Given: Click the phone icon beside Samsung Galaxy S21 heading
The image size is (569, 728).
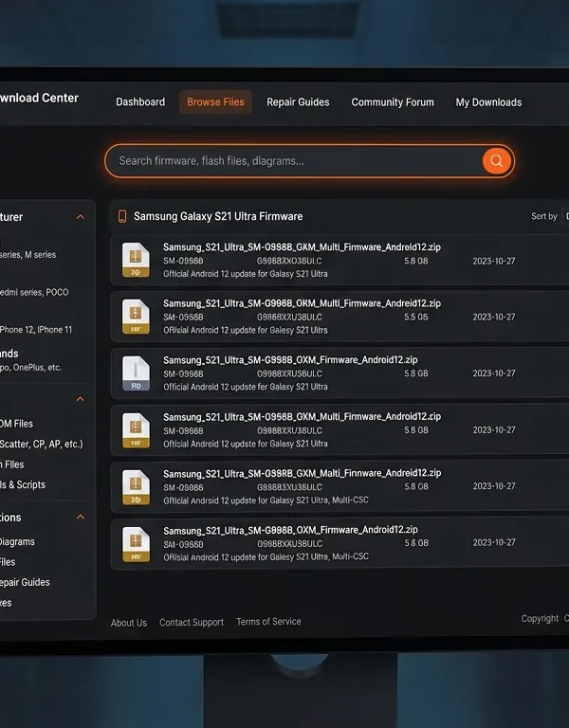Looking at the screenshot, I should pyautogui.click(x=122, y=216).
